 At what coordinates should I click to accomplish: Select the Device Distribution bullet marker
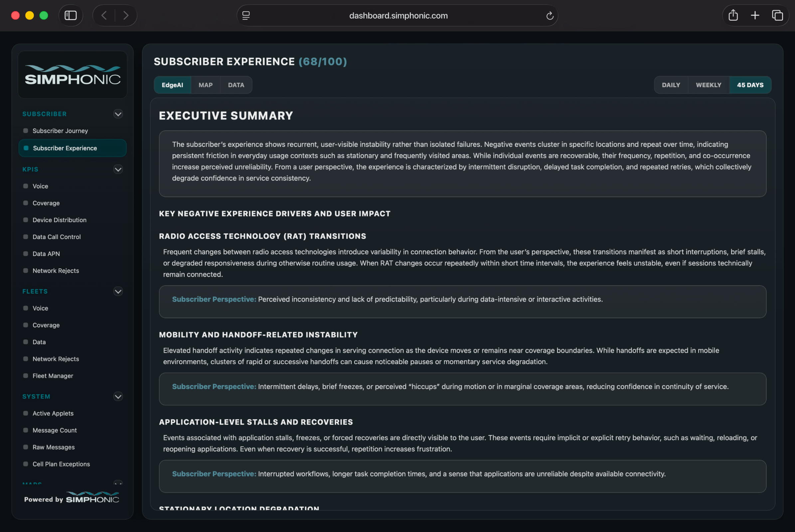click(26, 220)
